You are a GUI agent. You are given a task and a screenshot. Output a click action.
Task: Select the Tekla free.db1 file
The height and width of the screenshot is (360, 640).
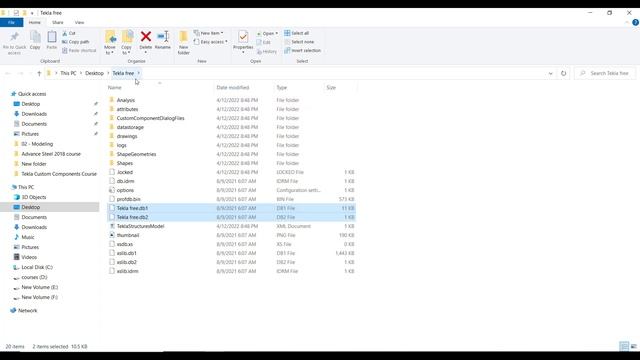coord(132,208)
